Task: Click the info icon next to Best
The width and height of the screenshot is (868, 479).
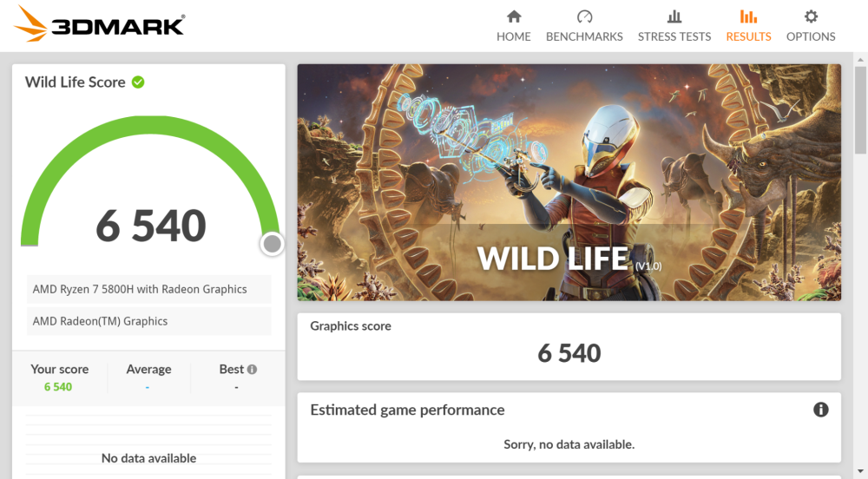Action: pyautogui.click(x=252, y=370)
